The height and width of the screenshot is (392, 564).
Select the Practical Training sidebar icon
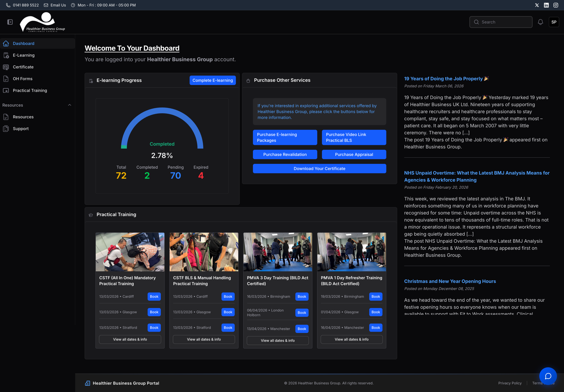[6, 90]
